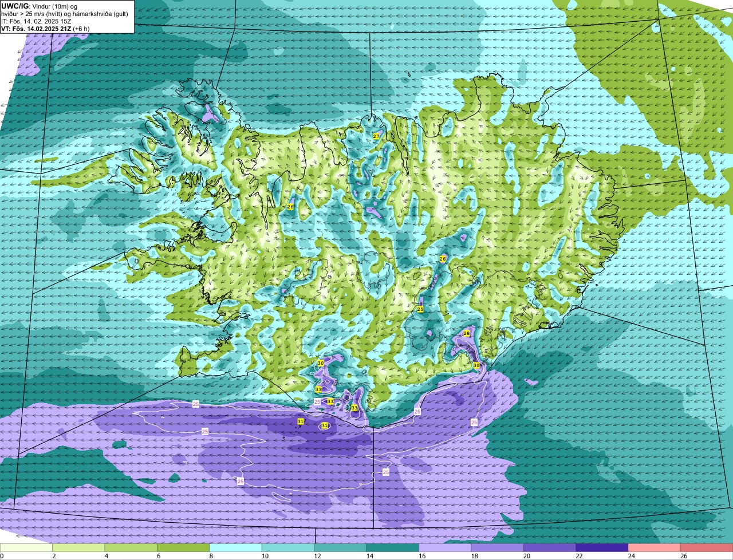Click the purple 18–20 m/s legend swatch

click(498, 547)
